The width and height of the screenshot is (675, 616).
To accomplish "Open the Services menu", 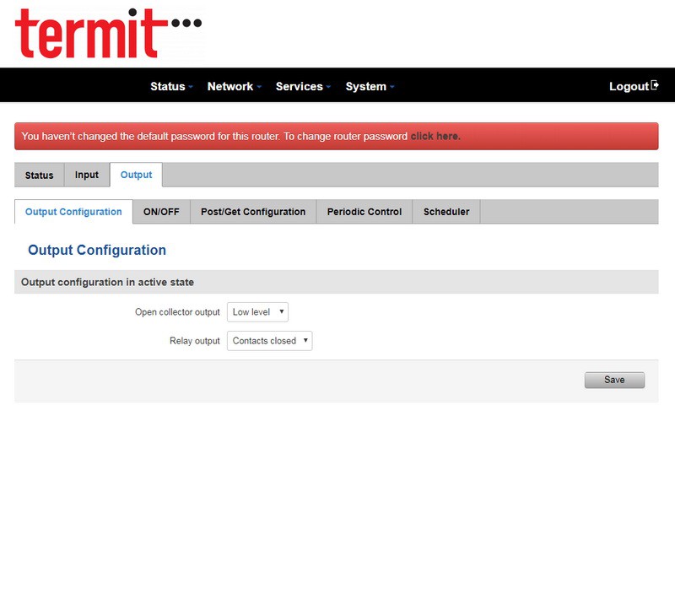I will pos(302,86).
